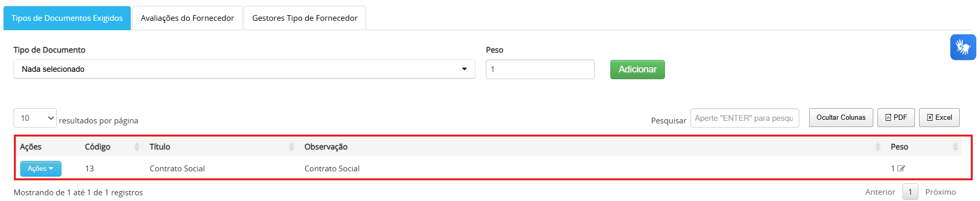Open the sign language accessibility widget
The image size is (980, 201).
coord(963,47)
